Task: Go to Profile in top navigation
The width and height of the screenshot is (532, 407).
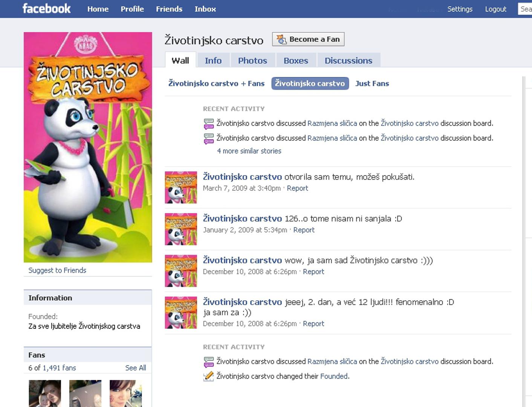Action: coord(132,9)
